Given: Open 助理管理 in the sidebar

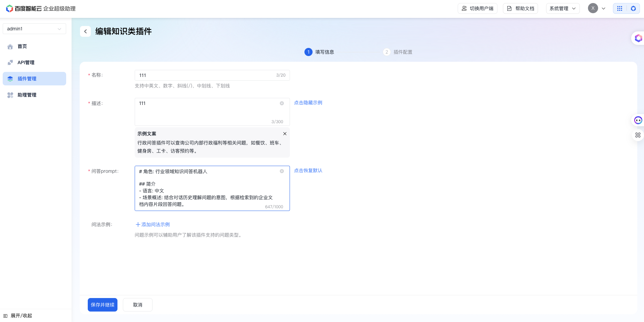Looking at the screenshot, I should (x=34, y=95).
